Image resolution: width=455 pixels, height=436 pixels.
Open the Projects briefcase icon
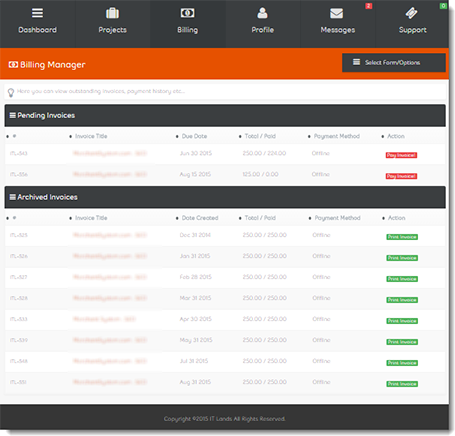tap(112, 13)
